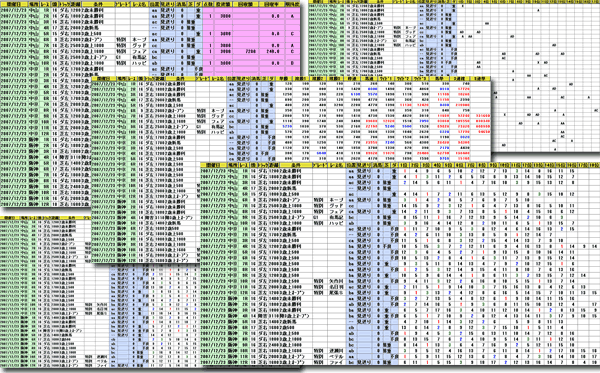
Task: Click the 期待度 header at the pink section's edge
Action: coord(292,5)
